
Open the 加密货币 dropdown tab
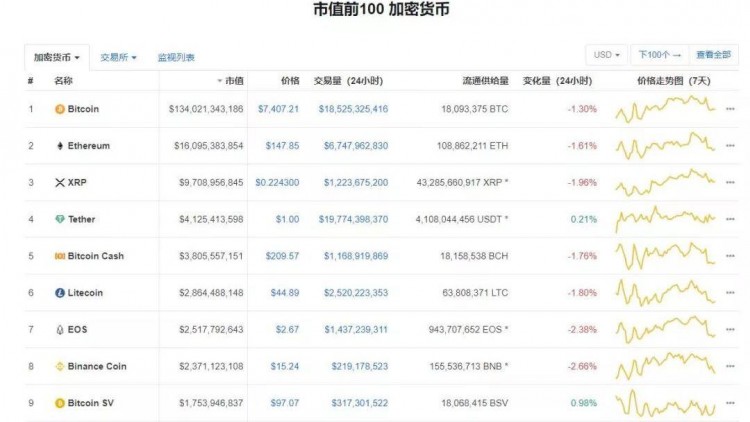[x=56, y=57]
